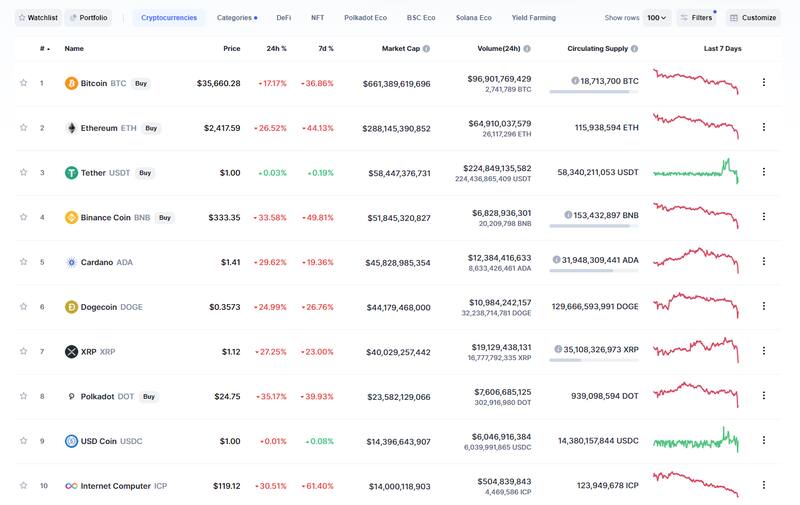Click the Bitcoin coin logo icon
Viewport: 800px width, 505px height.
pyautogui.click(x=71, y=83)
